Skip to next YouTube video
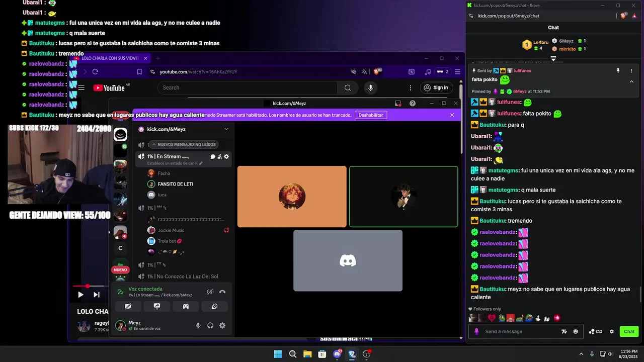 [97, 295]
